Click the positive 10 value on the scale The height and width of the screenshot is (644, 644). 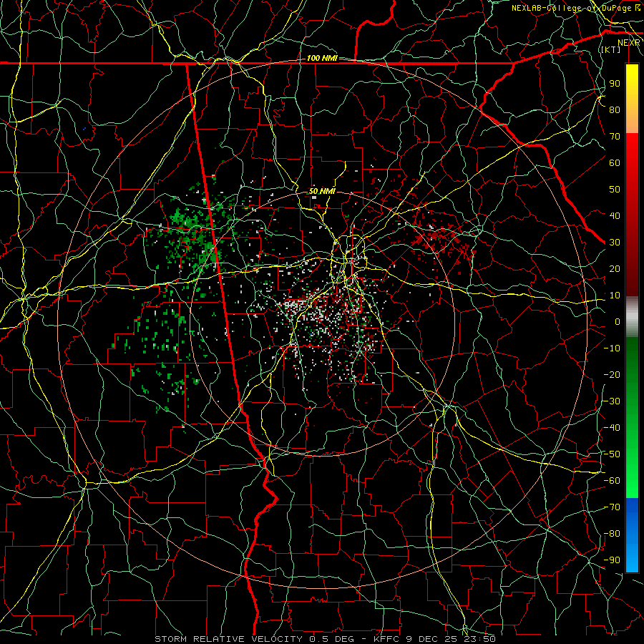point(615,296)
